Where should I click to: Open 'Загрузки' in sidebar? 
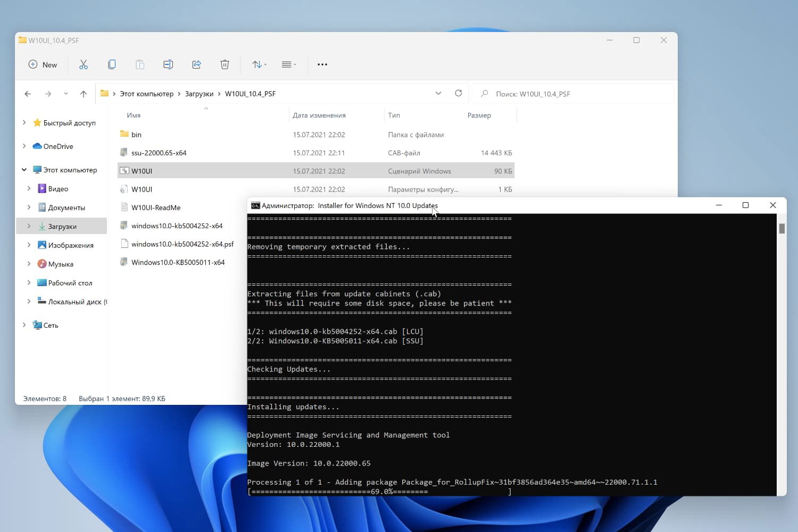pos(62,226)
